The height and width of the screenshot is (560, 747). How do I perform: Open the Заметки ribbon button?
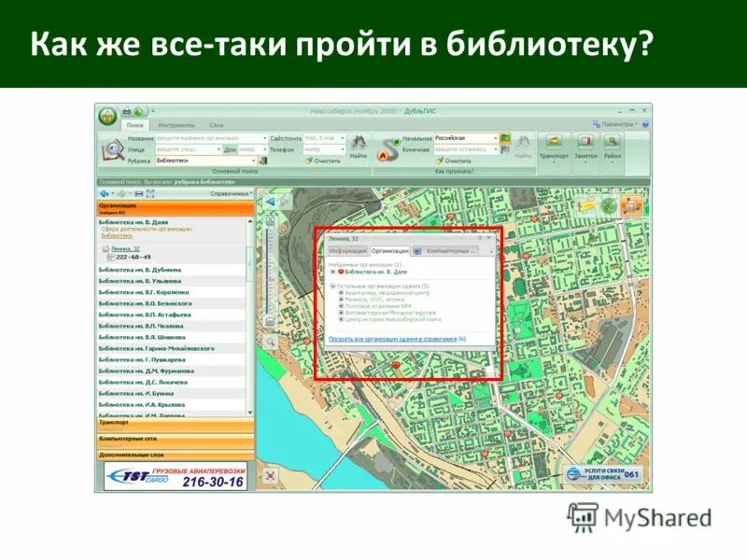click(x=585, y=148)
